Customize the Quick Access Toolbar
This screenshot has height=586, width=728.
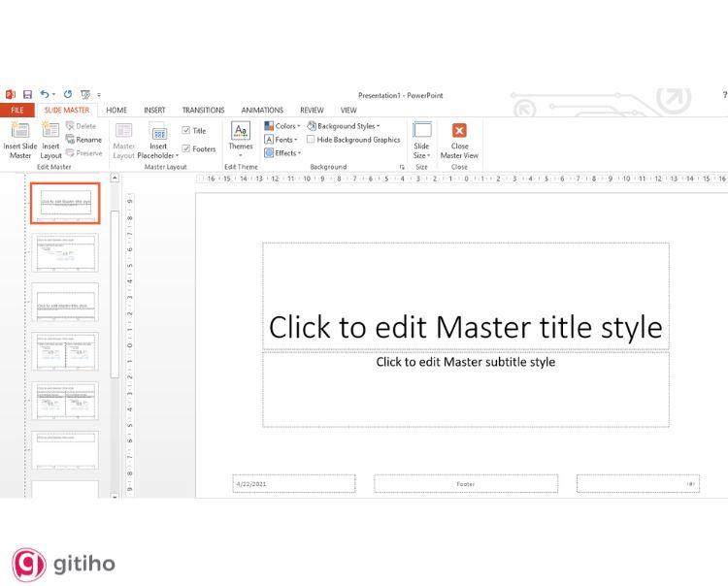(x=99, y=95)
